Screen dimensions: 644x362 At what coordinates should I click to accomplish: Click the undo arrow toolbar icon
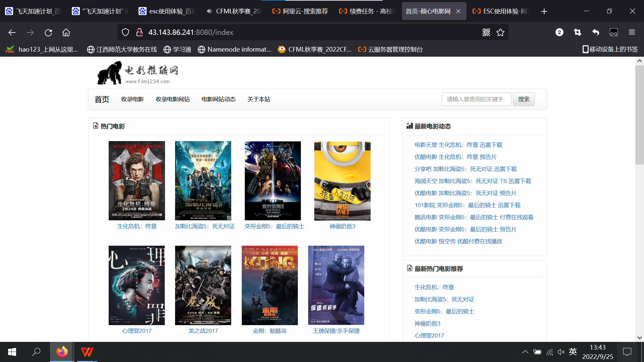coord(595,32)
